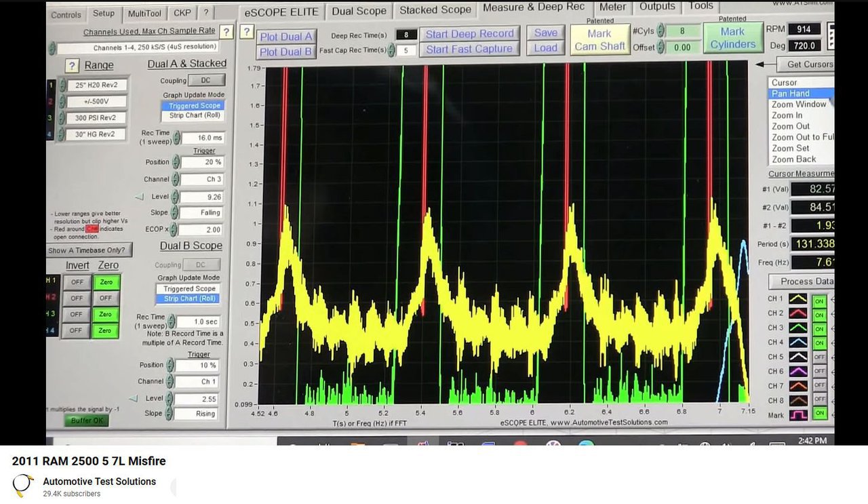
Task: Open Dual B trigger Channel selector Ch 1
Action: [x=197, y=382]
